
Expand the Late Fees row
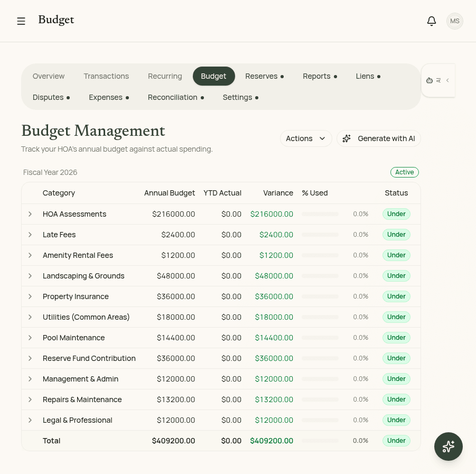pos(30,235)
